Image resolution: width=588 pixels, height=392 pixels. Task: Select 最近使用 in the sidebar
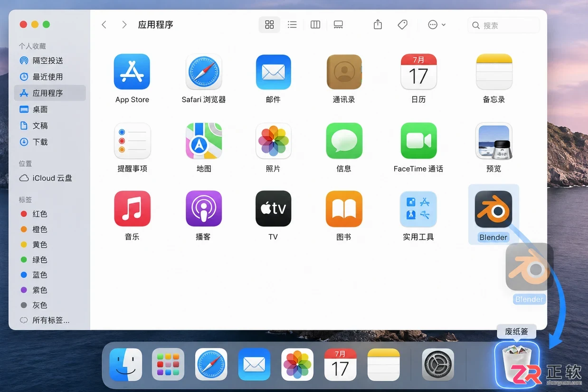click(x=50, y=77)
